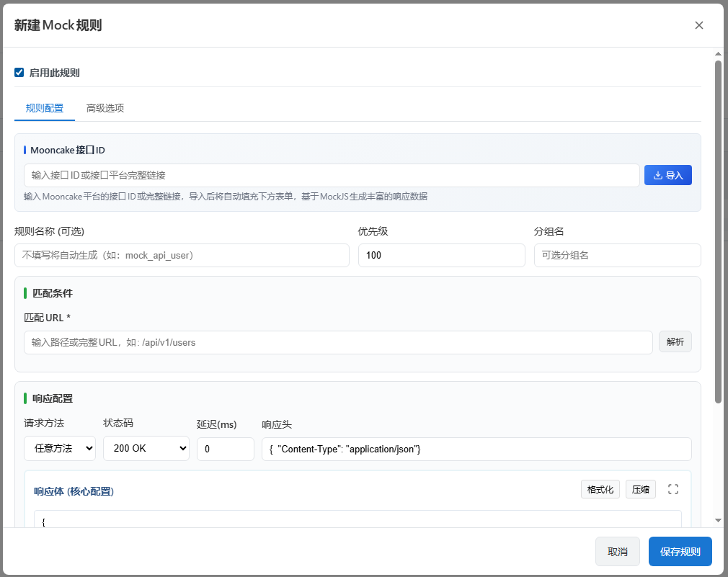Click the 延迟(ms) input field
The width and height of the screenshot is (728, 577).
coord(225,449)
